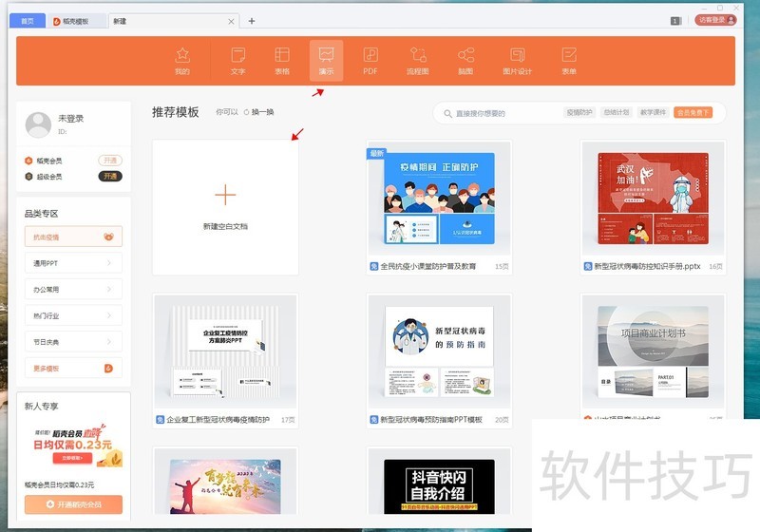
Task: Open the 武汉加油 template thumbnail
Action: [x=653, y=199]
